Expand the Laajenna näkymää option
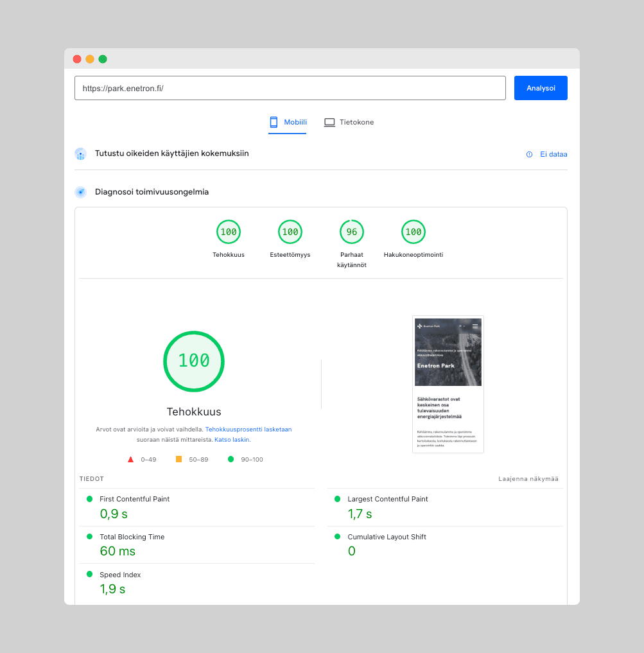Screen dimensions: 644x653 tap(528, 478)
